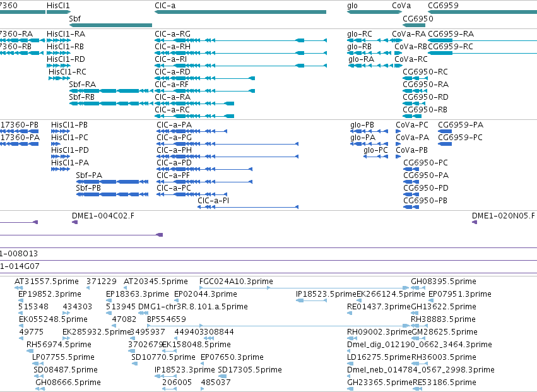Click EST LP07755.5prime
This screenshot has width=537, height=392.
[x=63, y=357]
